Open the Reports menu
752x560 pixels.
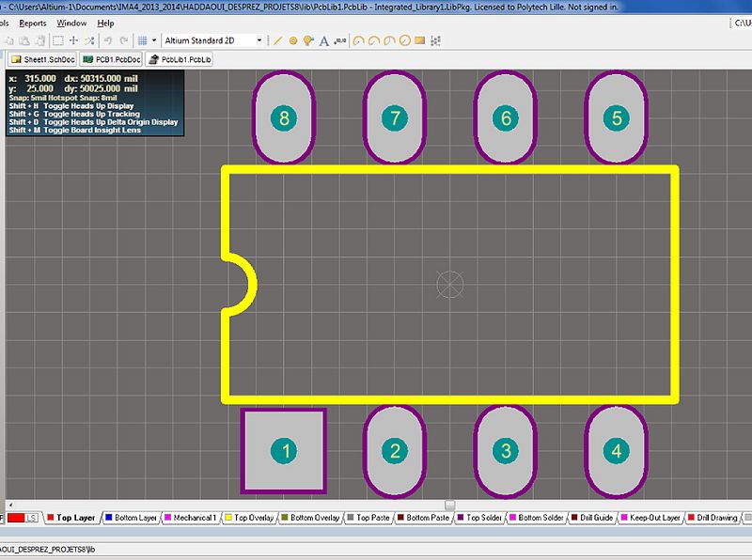[33, 23]
